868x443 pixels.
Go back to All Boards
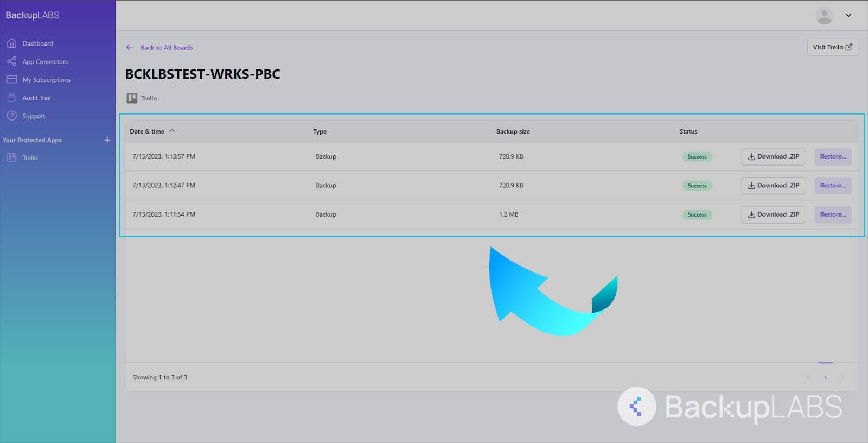pos(167,48)
